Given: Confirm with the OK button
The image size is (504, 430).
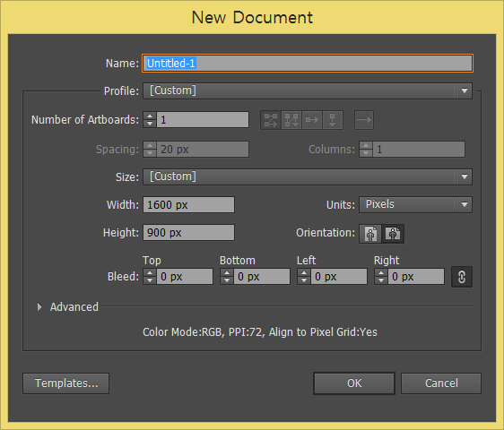Looking at the screenshot, I should [x=354, y=383].
